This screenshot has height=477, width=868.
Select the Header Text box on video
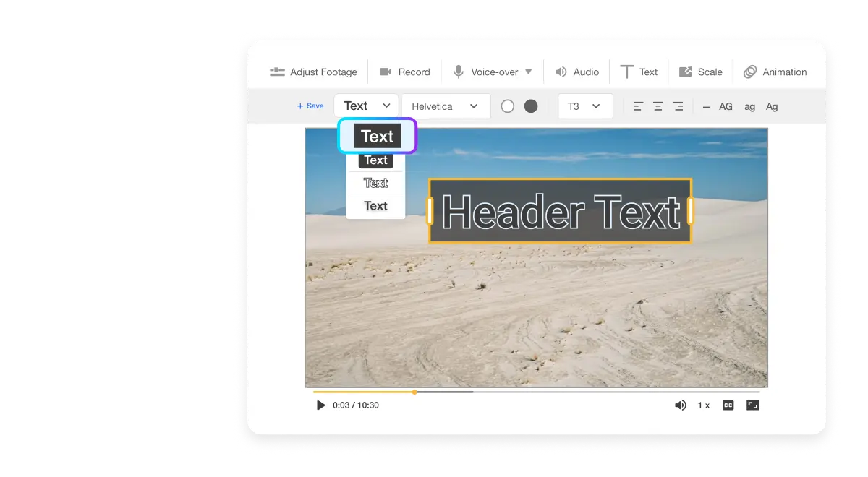(x=561, y=211)
